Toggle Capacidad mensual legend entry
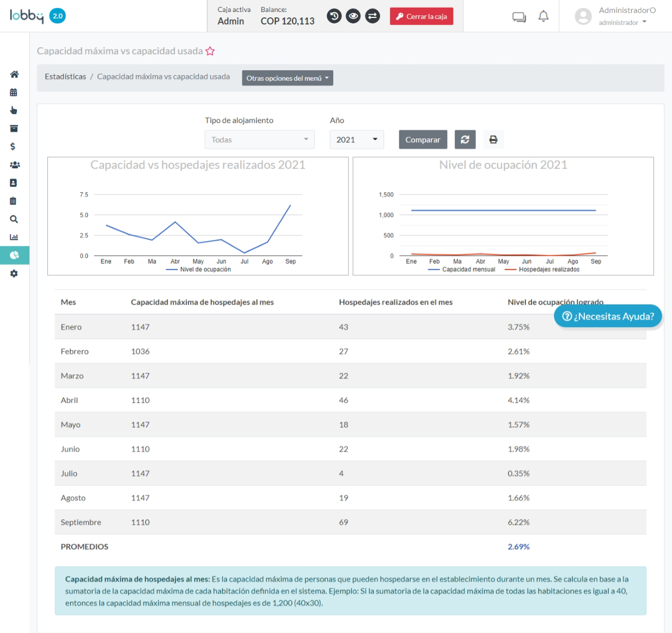Screen dimensions: 672x633 tap(462, 269)
